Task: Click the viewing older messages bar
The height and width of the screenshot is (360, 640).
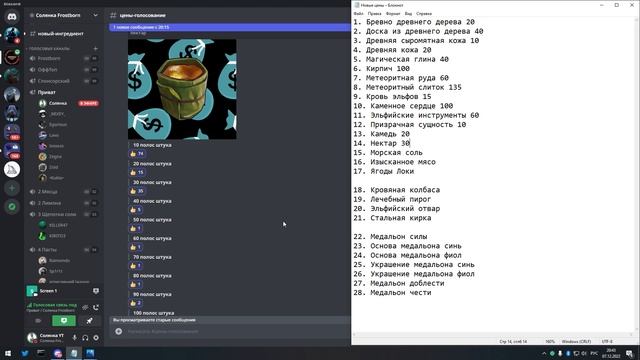Action: pos(230,320)
